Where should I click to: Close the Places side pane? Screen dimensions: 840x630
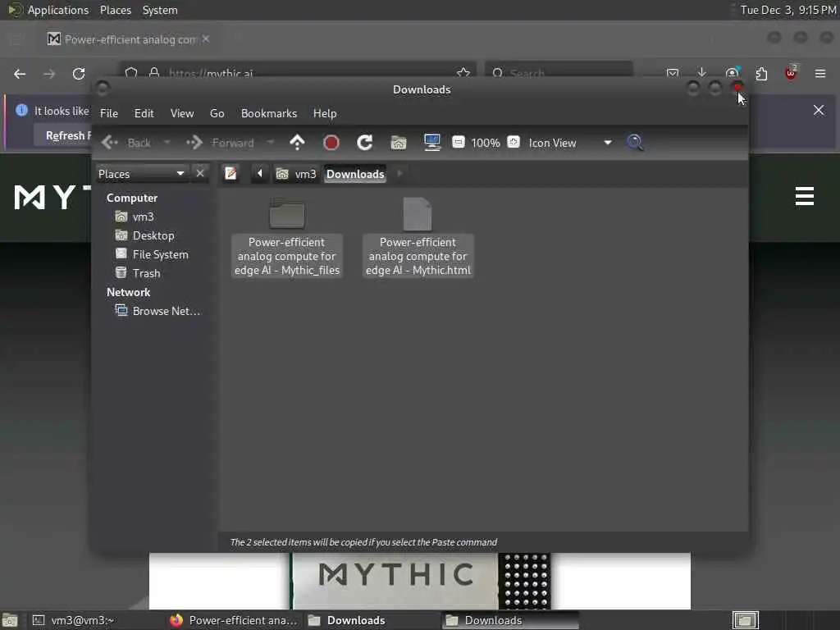point(200,174)
